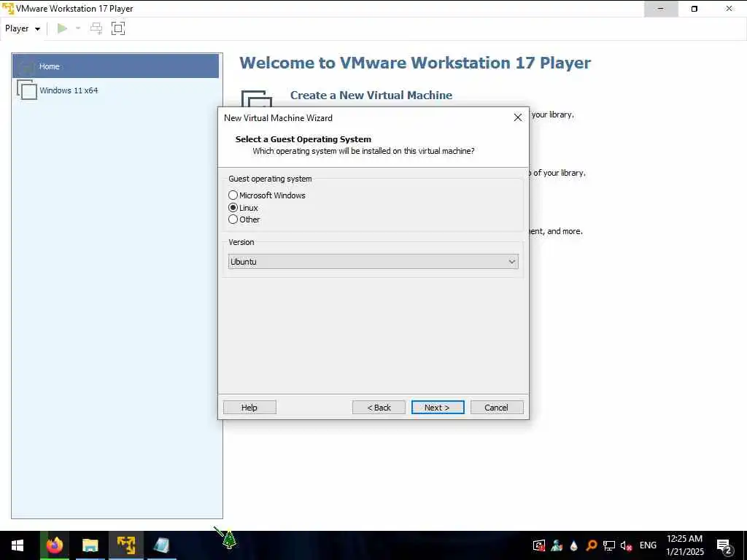Choose Microsoft Windows radio button
The height and width of the screenshot is (560, 747).
click(x=233, y=195)
